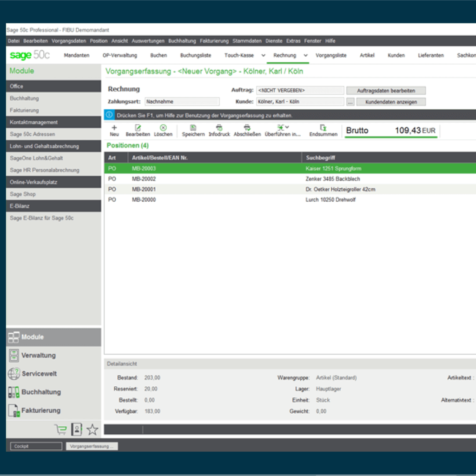Click Kunden in the toolbar
Image resolution: width=476 pixels, height=476 pixels.
[x=396, y=55]
